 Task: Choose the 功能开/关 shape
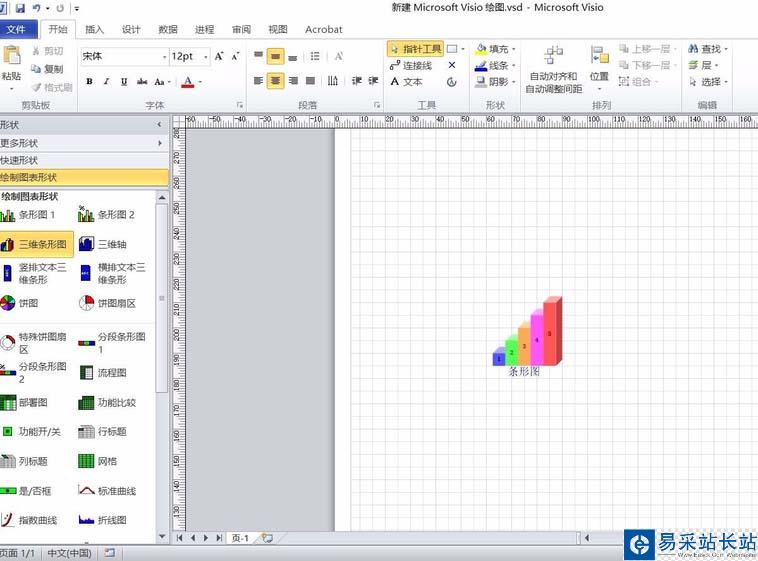coord(31,431)
